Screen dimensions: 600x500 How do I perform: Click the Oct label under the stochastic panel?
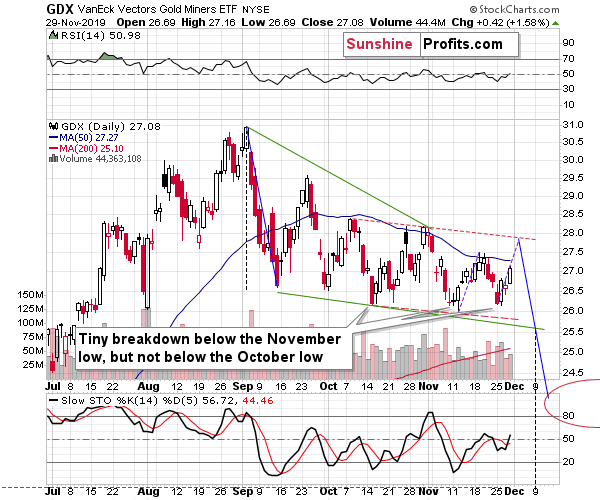328,491
